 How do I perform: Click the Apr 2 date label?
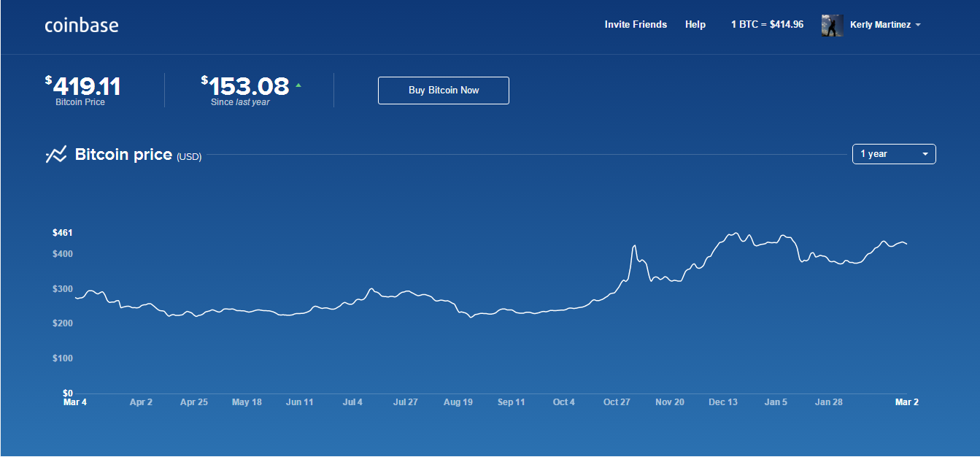[141, 402]
